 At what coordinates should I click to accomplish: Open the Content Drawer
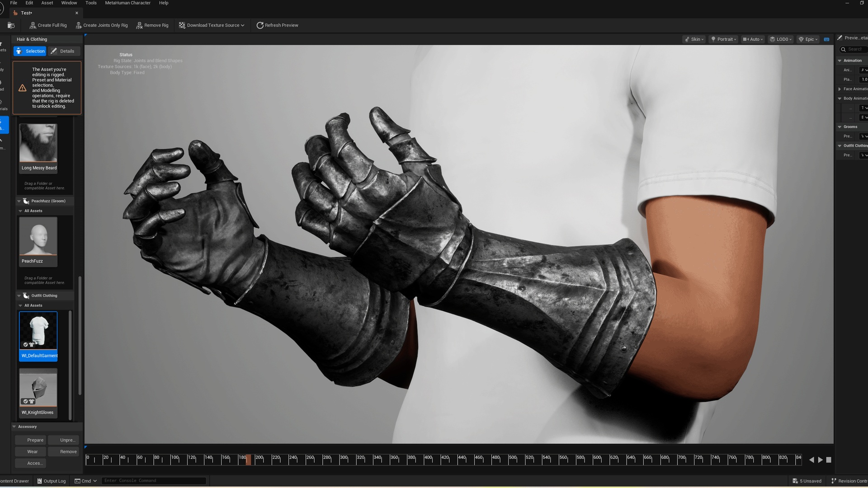[14, 481]
